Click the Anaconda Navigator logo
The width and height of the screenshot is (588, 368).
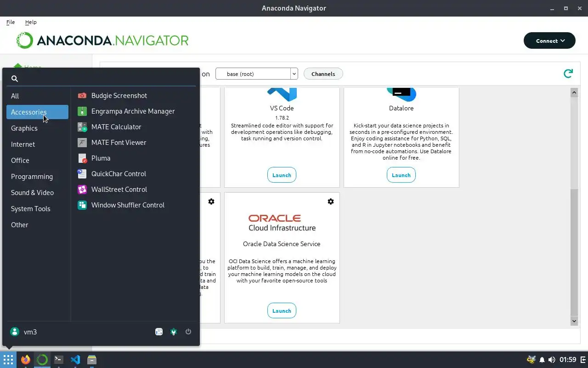[x=102, y=40]
